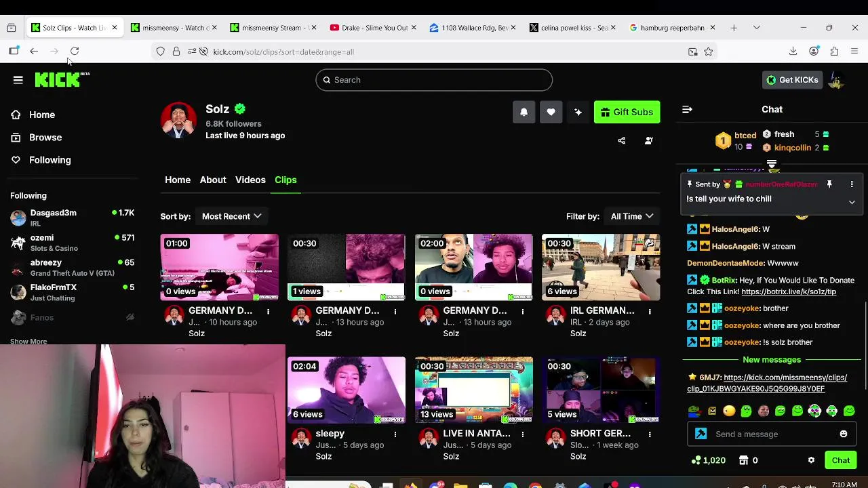
Task: Open browser extensions icon
Action: [835, 52]
